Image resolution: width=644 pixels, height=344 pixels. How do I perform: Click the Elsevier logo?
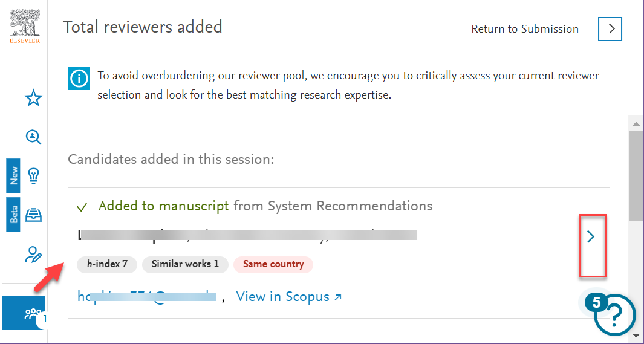(x=25, y=26)
